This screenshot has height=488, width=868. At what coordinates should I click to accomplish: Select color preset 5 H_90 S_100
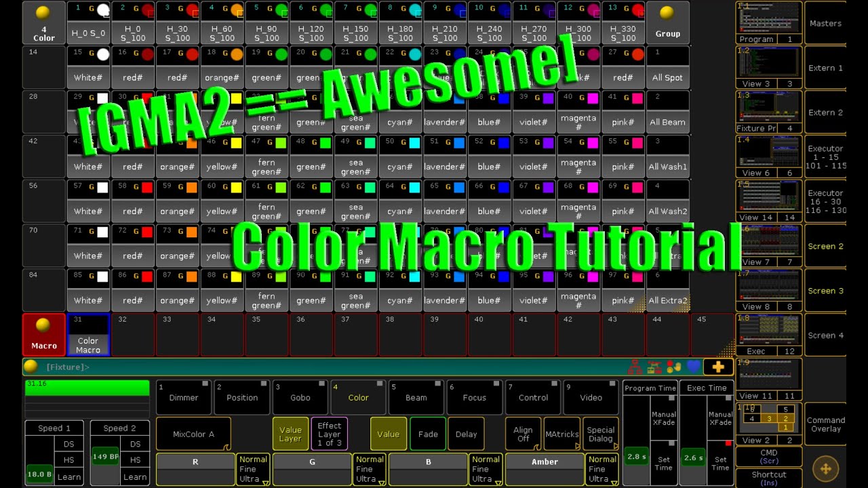point(267,22)
